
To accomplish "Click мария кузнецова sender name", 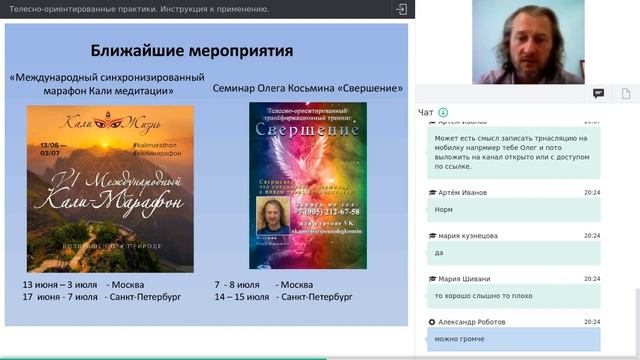I will tap(468, 236).
